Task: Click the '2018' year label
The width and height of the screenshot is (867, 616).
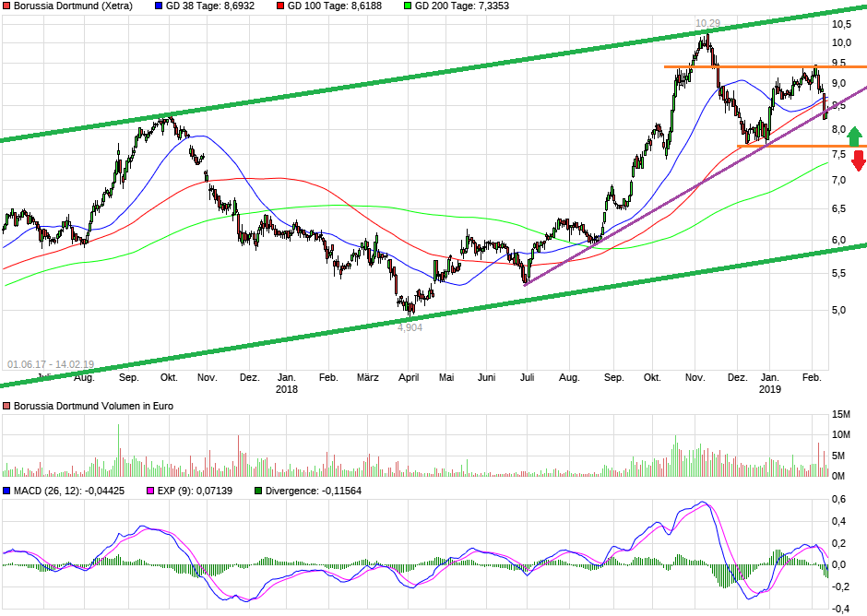Action: [x=287, y=389]
